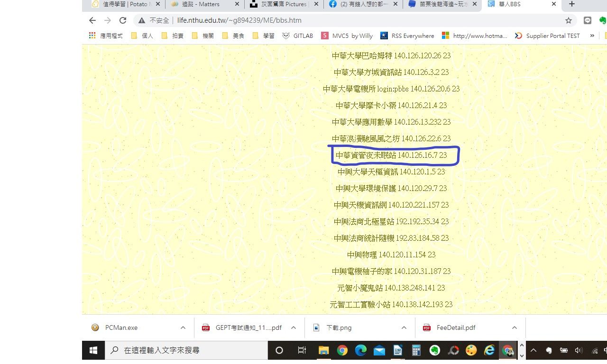Click 中興天機資訊網 entry
This screenshot has width=607, height=364.
[x=391, y=205]
